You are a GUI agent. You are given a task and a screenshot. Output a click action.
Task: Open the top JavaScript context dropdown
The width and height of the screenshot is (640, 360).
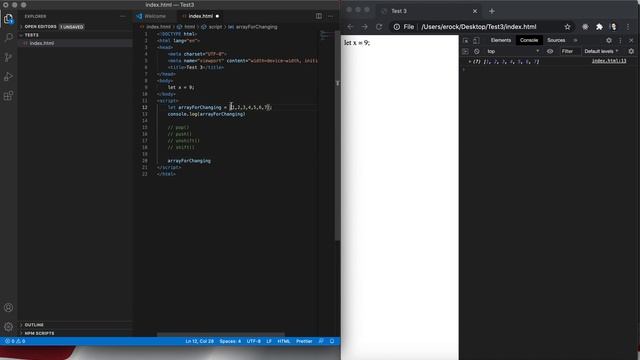[513, 51]
